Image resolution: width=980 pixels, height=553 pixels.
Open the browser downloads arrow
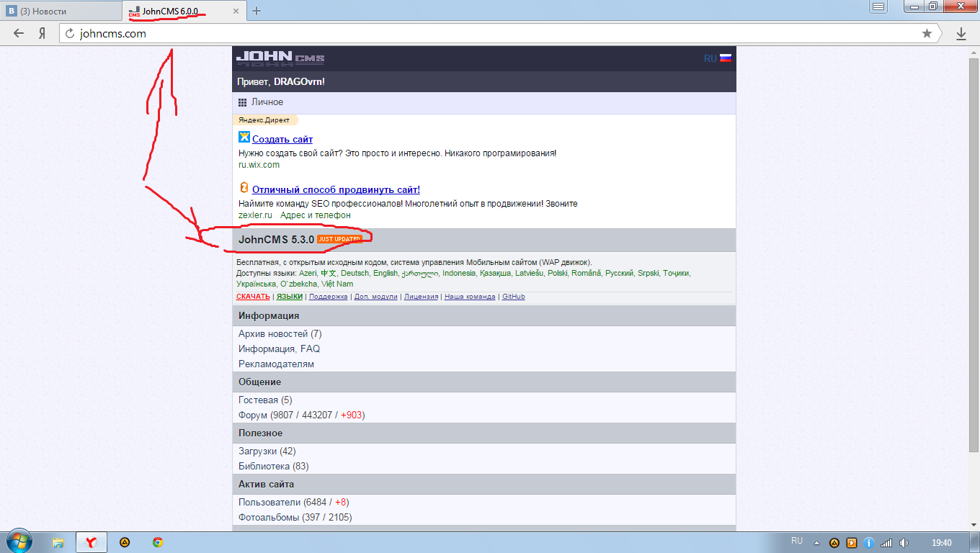coord(961,33)
